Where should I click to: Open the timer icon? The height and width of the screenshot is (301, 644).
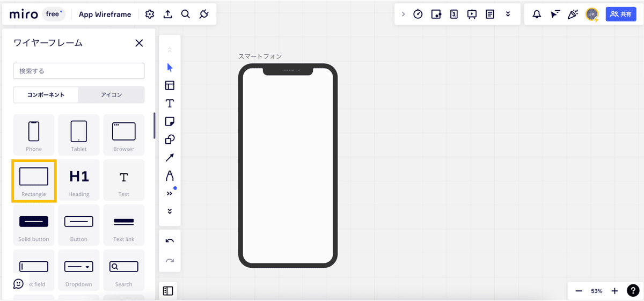418,14
